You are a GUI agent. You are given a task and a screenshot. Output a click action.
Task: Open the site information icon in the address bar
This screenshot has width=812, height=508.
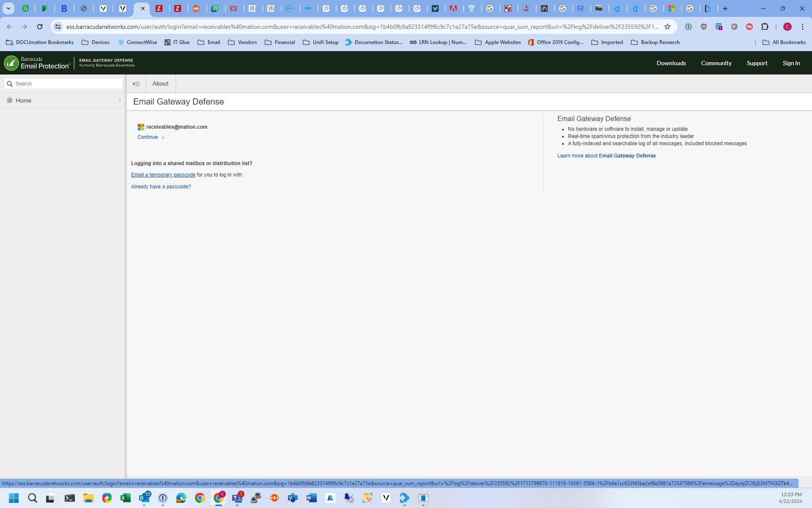point(58,27)
